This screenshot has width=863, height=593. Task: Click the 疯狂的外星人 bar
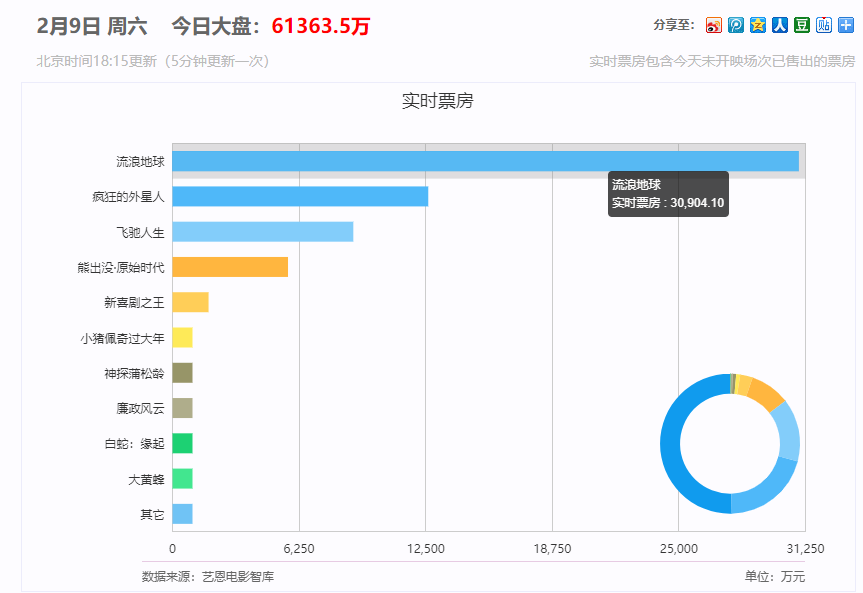pos(300,197)
